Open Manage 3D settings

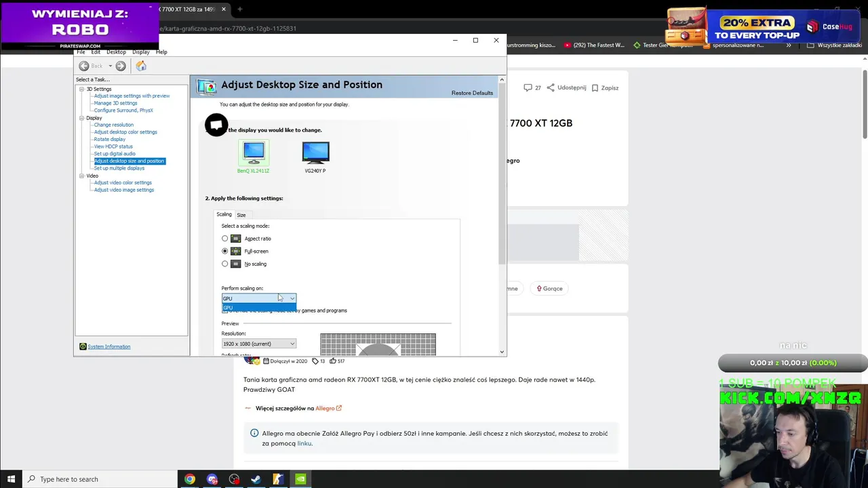[x=115, y=103]
